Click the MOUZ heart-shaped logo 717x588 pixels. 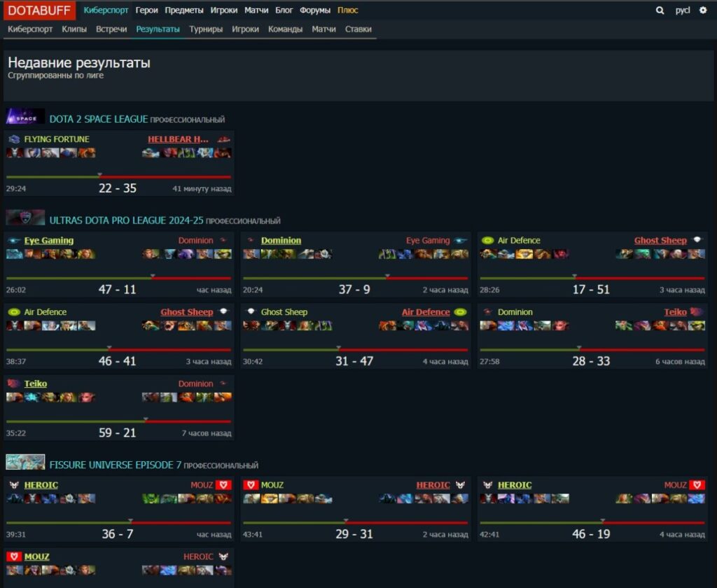[x=223, y=484]
